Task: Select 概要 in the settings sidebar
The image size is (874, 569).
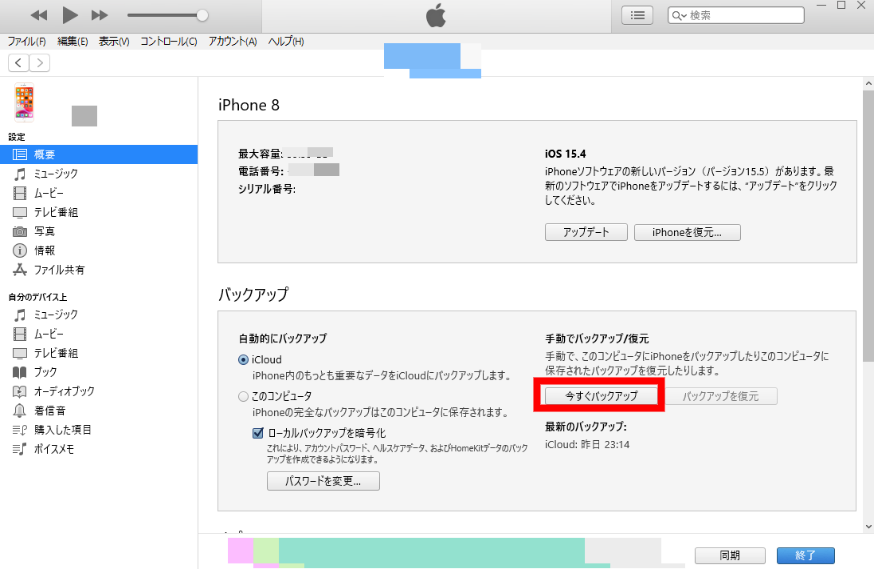Action: click(99, 154)
